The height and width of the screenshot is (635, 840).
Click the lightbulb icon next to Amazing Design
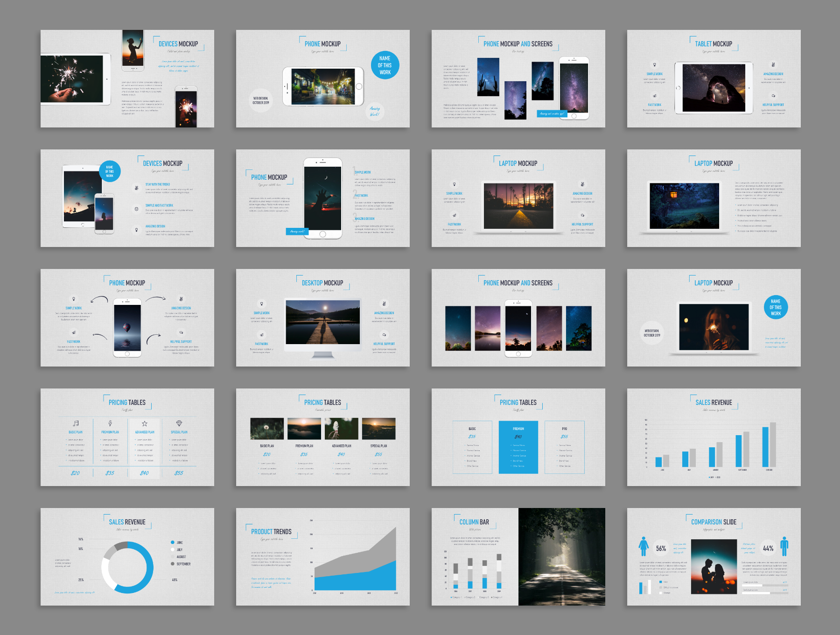pyautogui.click(x=136, y=230)
